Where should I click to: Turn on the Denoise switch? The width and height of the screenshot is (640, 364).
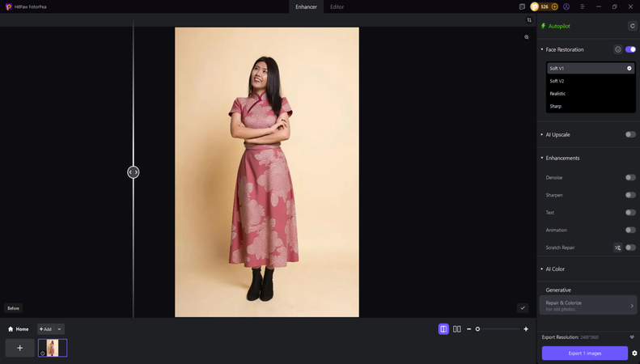coord(630,177)
